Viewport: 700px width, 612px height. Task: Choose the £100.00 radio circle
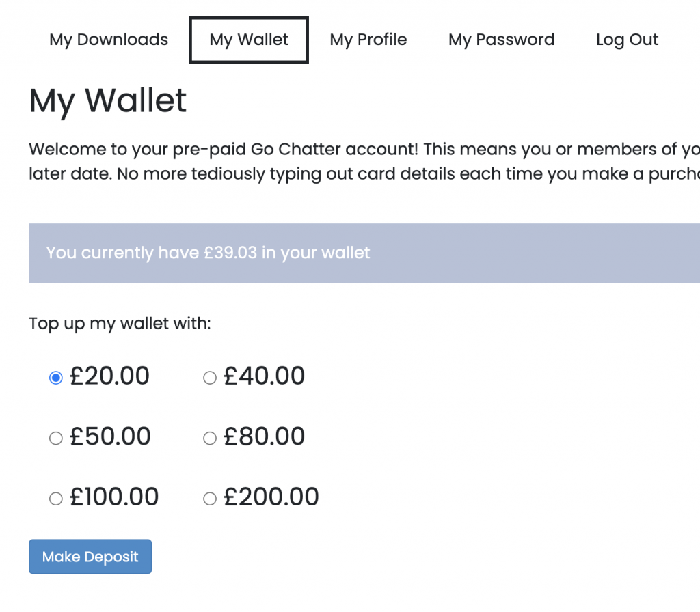tap(56, 498)
